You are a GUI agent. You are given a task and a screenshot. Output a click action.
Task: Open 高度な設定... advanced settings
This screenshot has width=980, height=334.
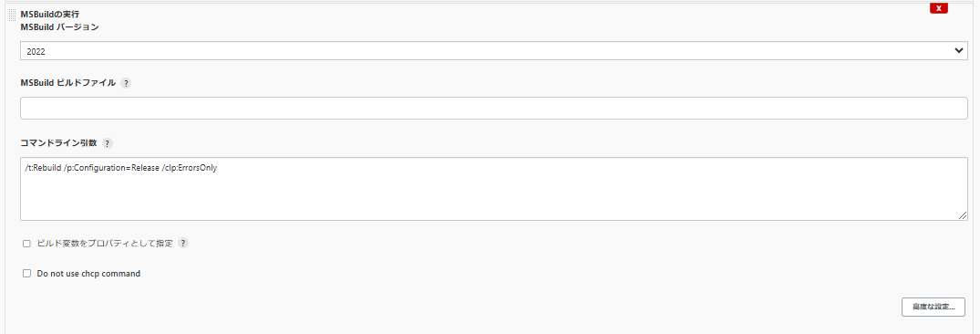[934, 308]
